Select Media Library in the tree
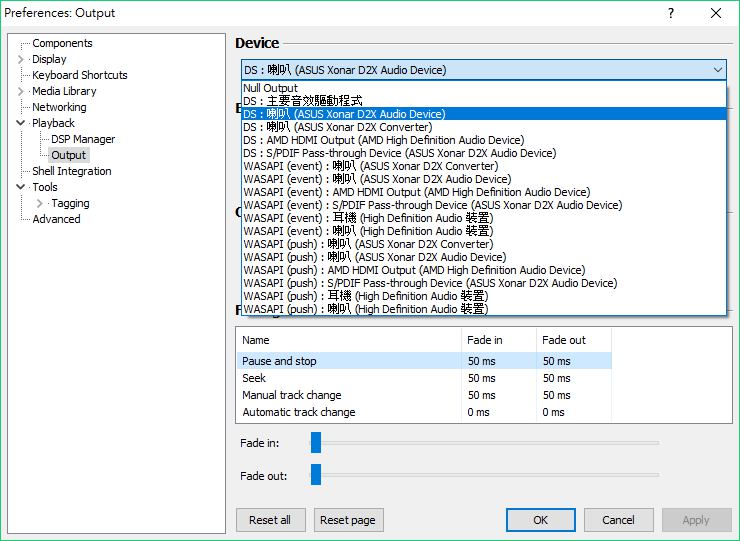The height and width of the screenshot is (541, 740). pos(64,91)
